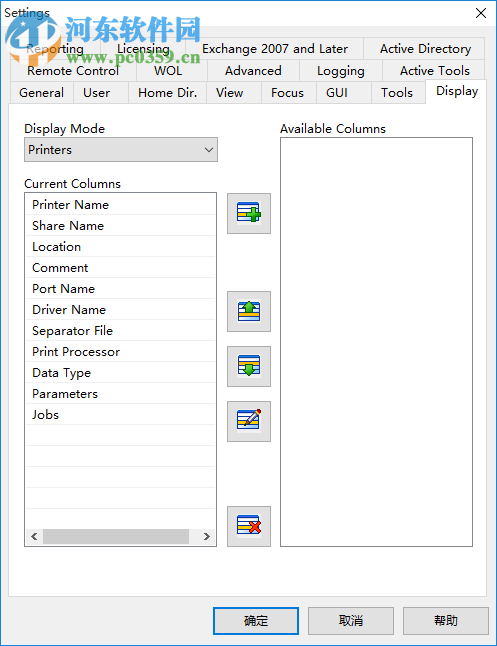Select Comment column entry

click(121, 267)
